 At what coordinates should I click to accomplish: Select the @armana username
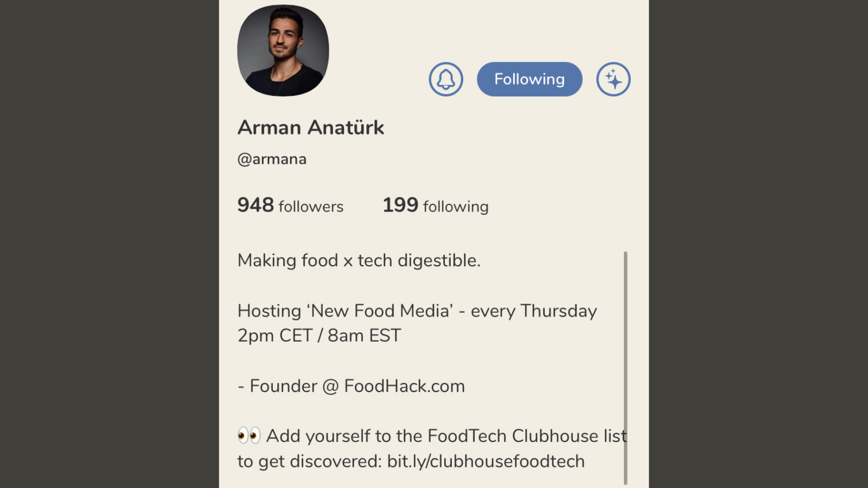pos(272,158)
